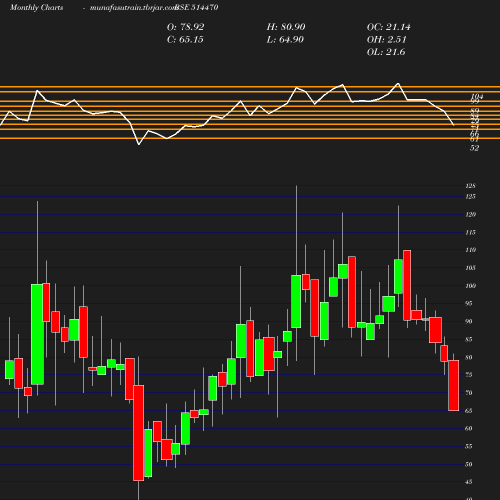Click the 45 price axis label
Image resolution: width=500 pixels, height=500 pixels.
(469, 482)
